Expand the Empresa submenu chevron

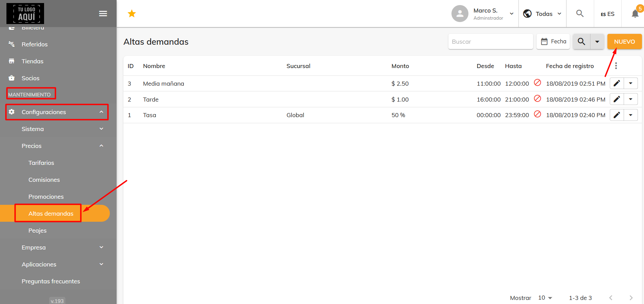101,247
